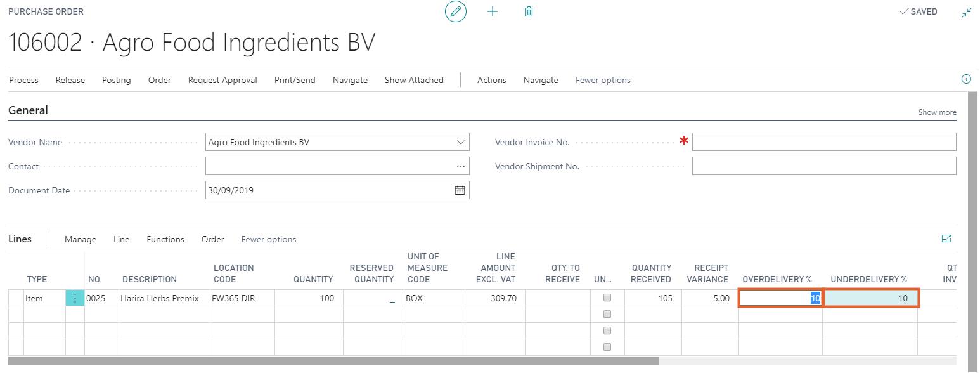Screen dimensions: 980x373
Task: Open the Functions menu in Lines
Action: click(x=165, y=239)
